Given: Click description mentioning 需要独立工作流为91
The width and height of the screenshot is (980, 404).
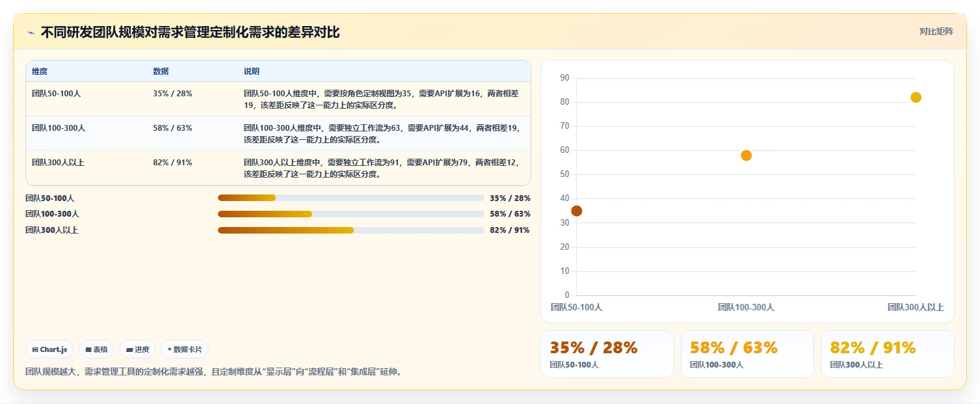Looking at the screenshot, I should pyautogui.click(x=382, y=168).
